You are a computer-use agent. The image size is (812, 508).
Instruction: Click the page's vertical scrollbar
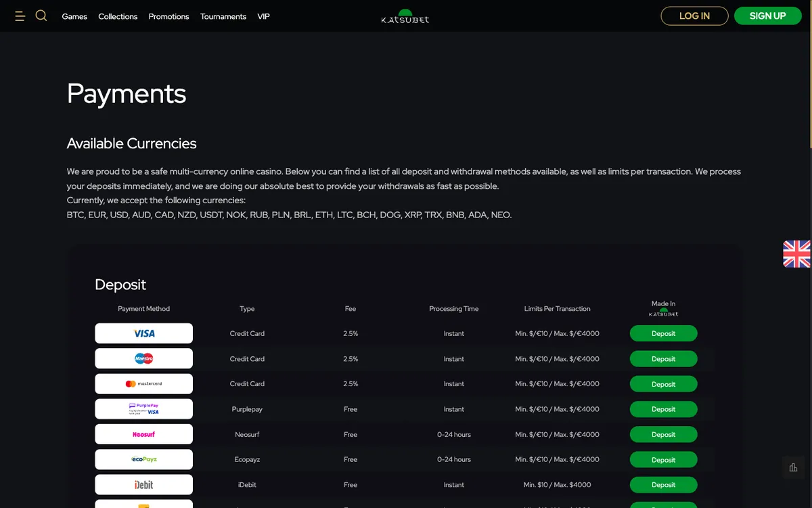click(x=809, y=75)
